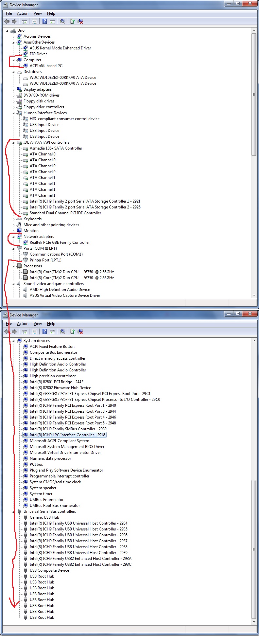Select the ACPI Fixed Feature Button device

click(52, 347)
